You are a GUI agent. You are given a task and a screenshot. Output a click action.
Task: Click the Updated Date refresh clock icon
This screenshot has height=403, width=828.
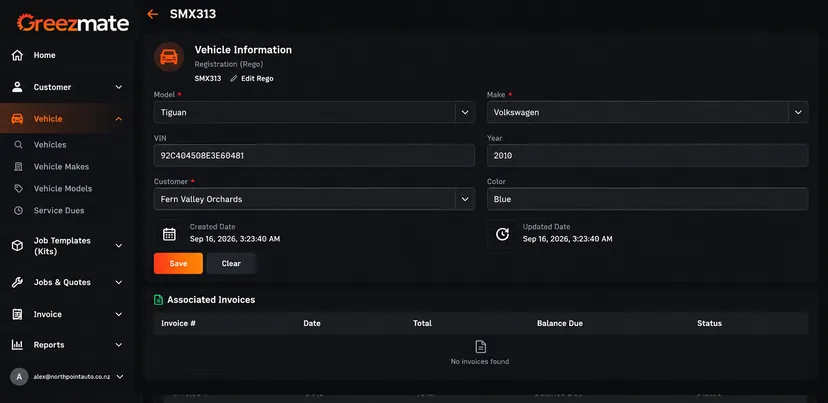click(502, 234)
